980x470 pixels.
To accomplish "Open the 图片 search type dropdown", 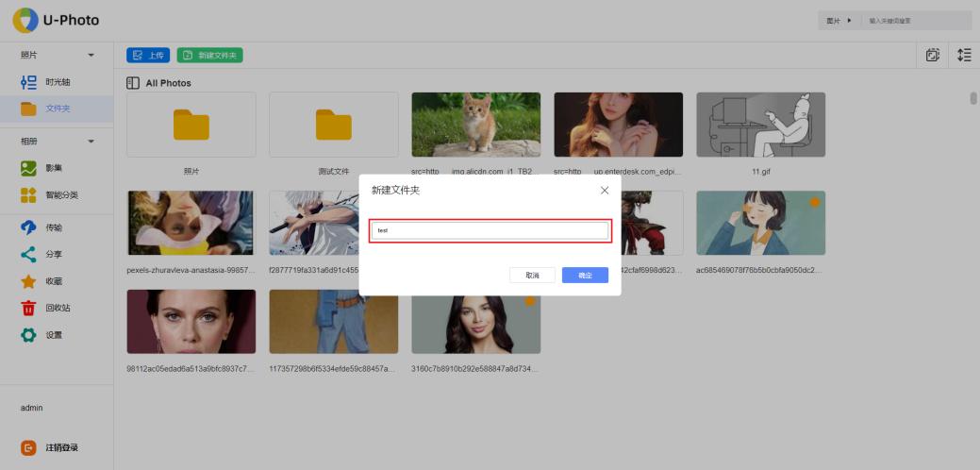I will 839,21.
